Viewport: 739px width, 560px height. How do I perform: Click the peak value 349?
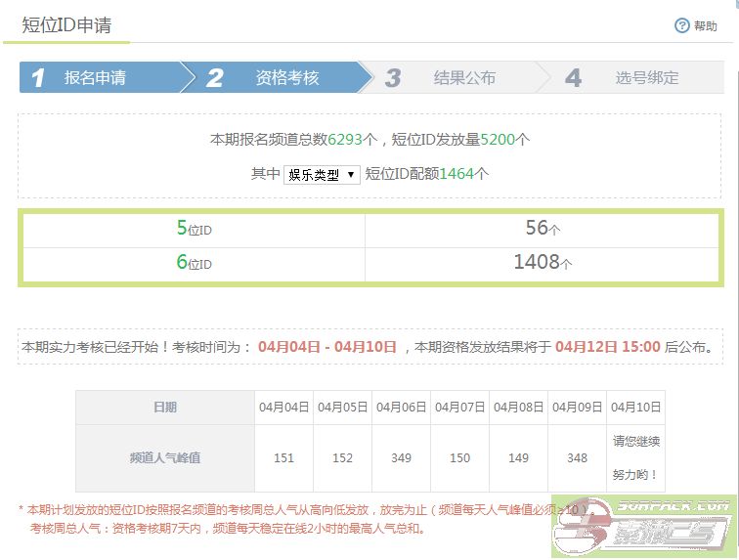pyautogui.click(x=401, y=458)
